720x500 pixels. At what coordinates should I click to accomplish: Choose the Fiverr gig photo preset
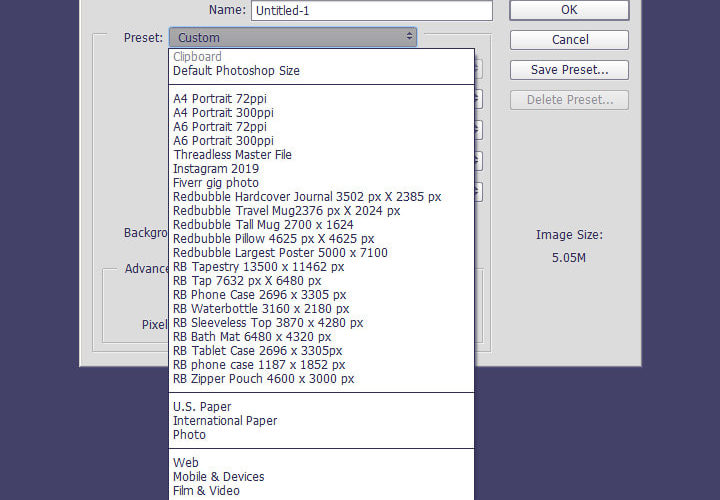(x=321, y=183)
